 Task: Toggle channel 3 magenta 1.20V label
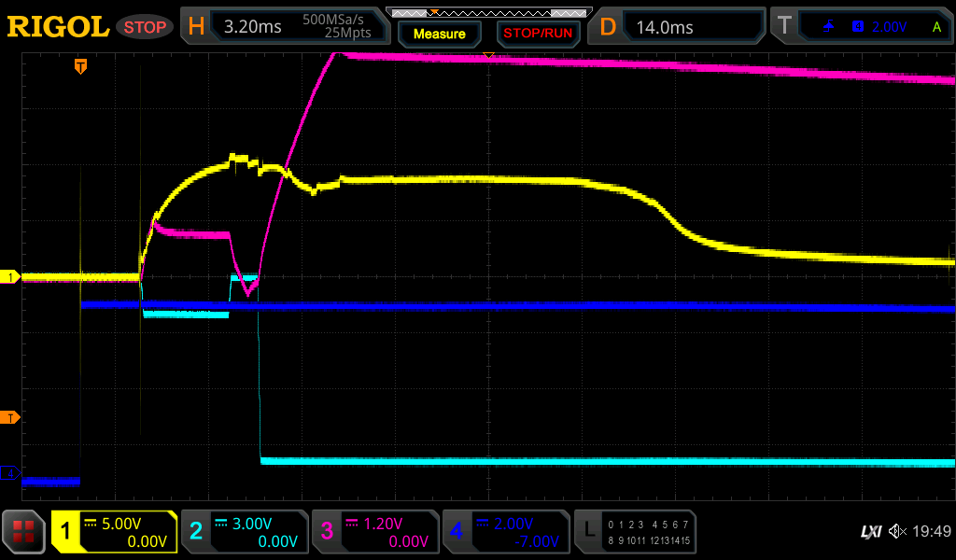tap(375, 532)
